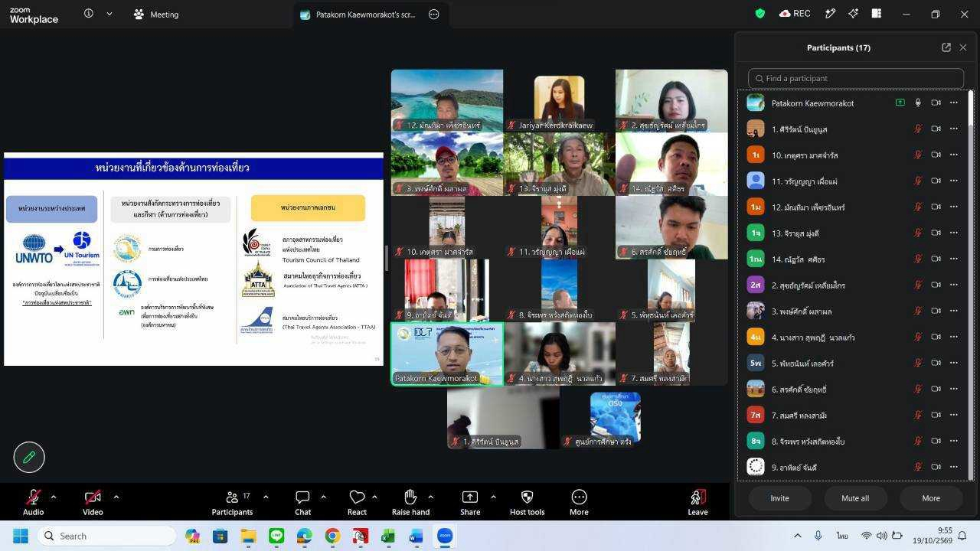
Task: Click the sparkle pen icon in title bar
Action: point(830,14)
